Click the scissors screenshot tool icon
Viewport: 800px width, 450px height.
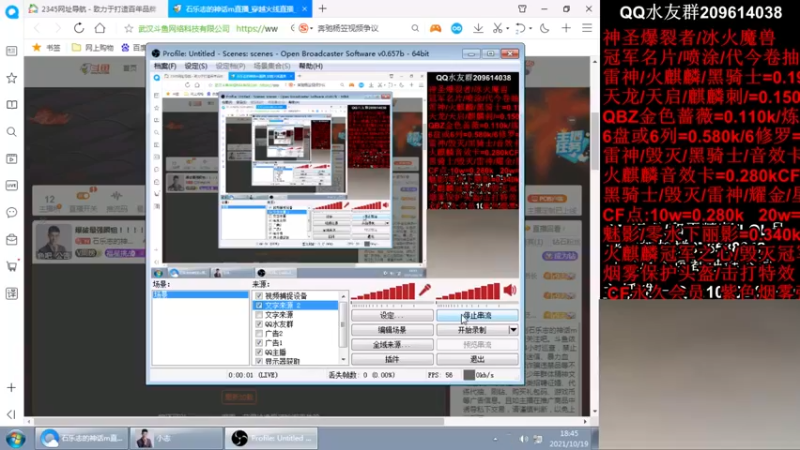tap(497, 29)
